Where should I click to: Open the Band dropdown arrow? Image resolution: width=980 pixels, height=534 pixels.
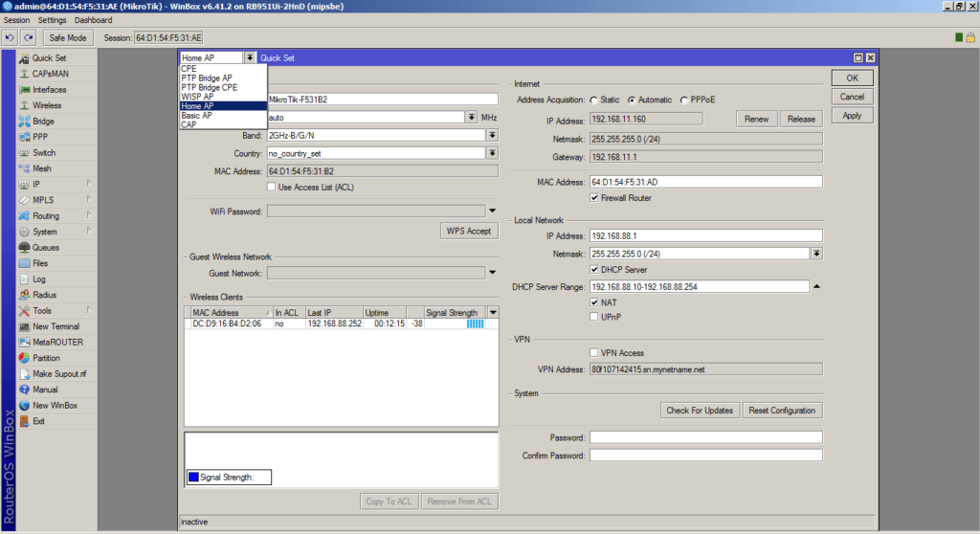coord(492,135)
